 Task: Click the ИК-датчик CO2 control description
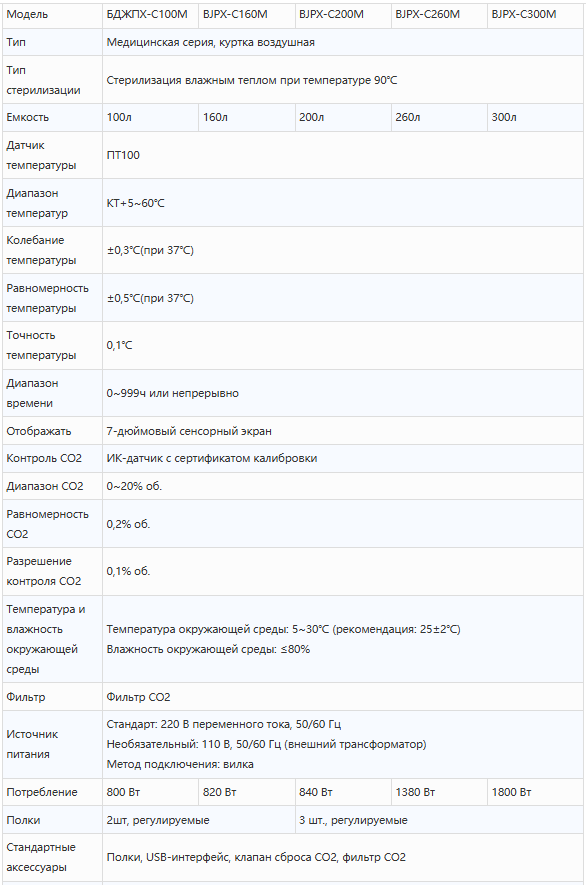point(212,458)
